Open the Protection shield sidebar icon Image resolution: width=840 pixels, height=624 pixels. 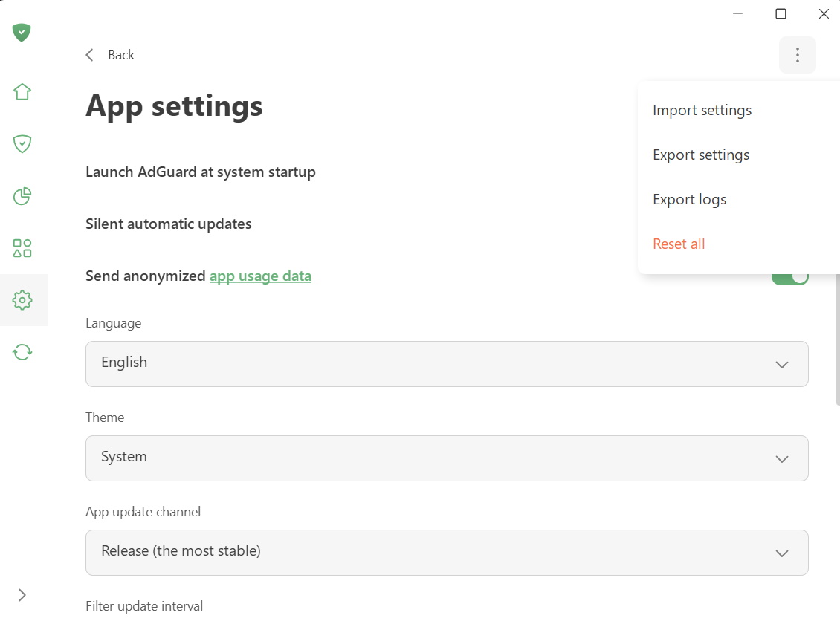[22, 144]
